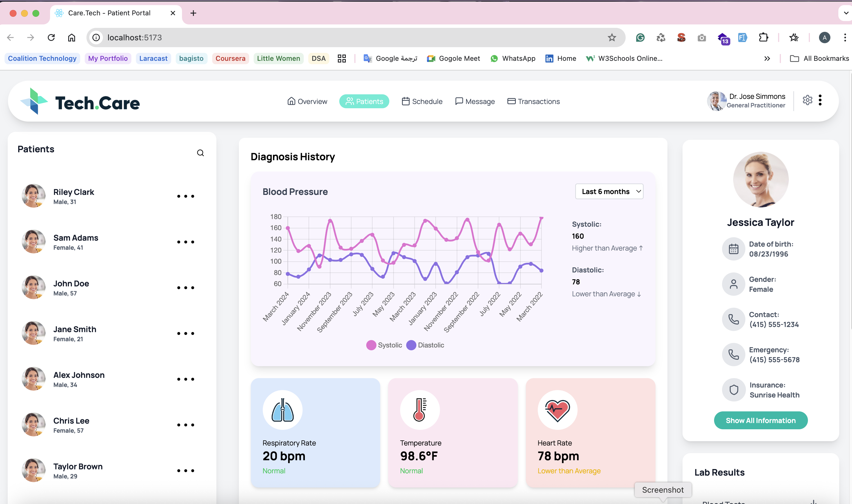Open the vertical three-dot menu in the header
This screenshot has height=504, width=852.
click(820, 100)
